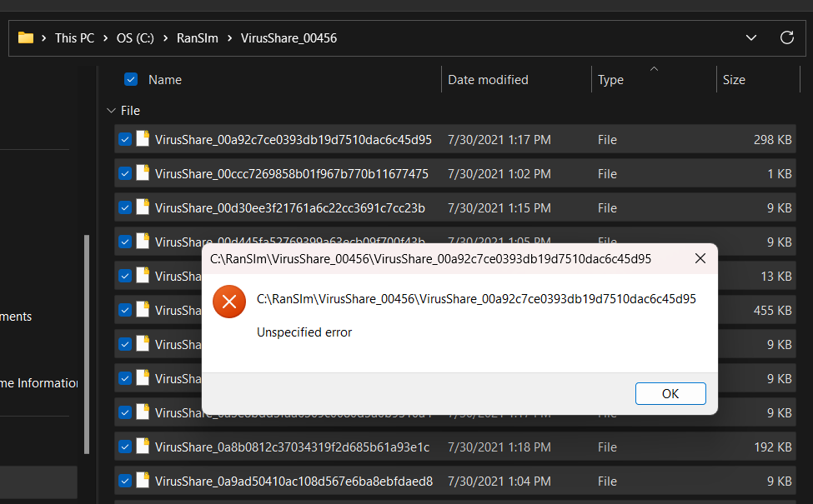Click file icon of VirusShare_00d30ee3f21761a6c22cc3691c7cc23b
The image size is (813, 504).
click(x=143, y=207)
